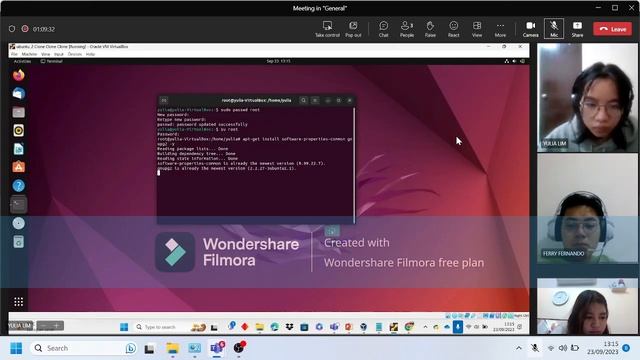This screenshot has height=360, width=640.
Task: Open LibreOffice Writer from the dock
Action: [x=18, y=149]
